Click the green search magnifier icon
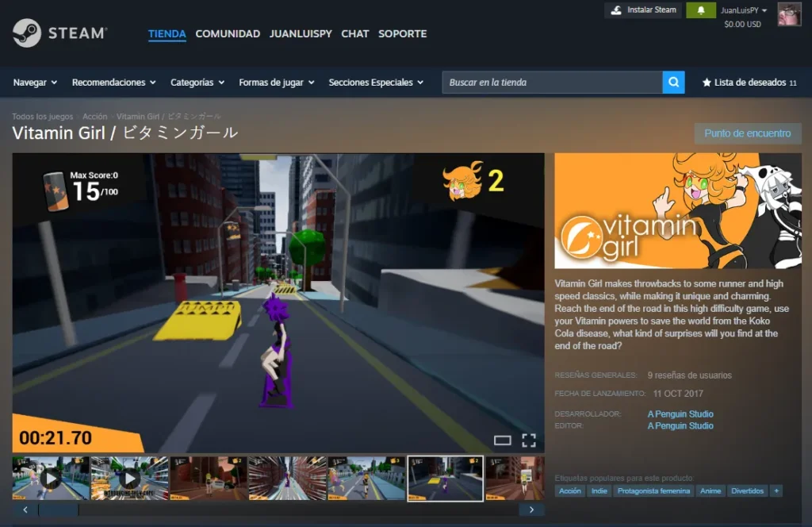812x527 pixels. click(x=673, y=82)
